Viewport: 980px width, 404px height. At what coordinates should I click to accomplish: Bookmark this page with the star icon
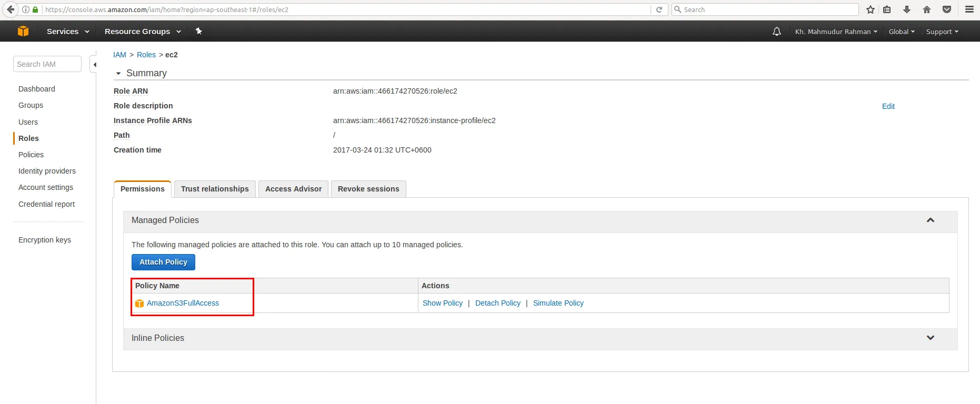tap(871, 9)
